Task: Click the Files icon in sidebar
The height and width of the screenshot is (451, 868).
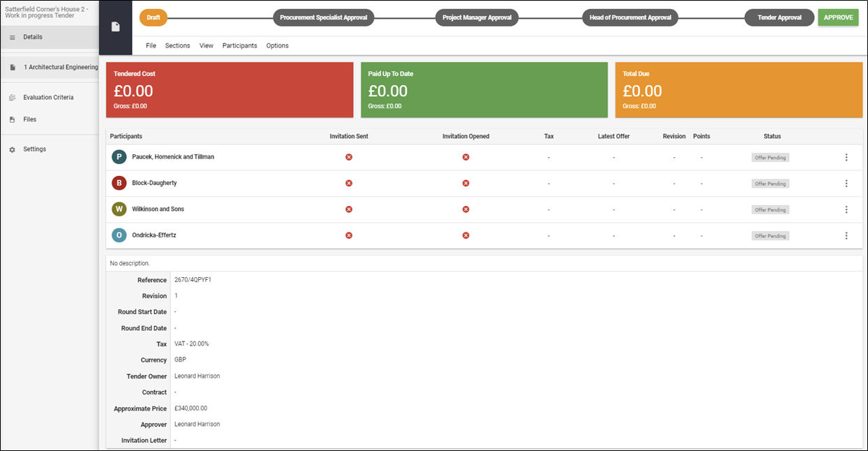Action: [x=13, y=119]
